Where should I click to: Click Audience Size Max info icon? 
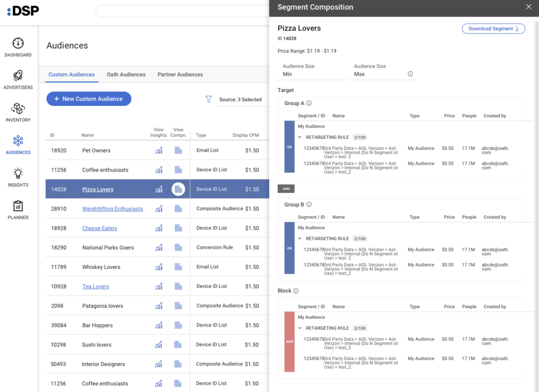[x=410, y=74]
